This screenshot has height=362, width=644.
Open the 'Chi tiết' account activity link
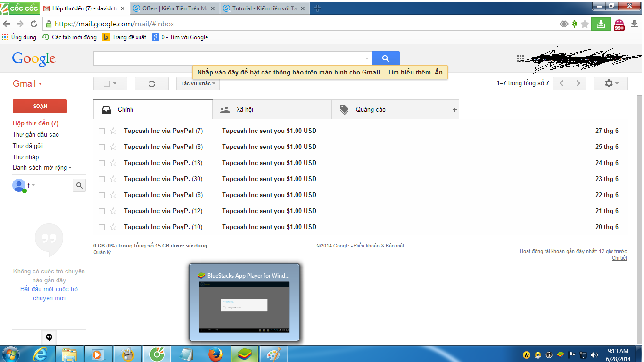coord(619,258)
